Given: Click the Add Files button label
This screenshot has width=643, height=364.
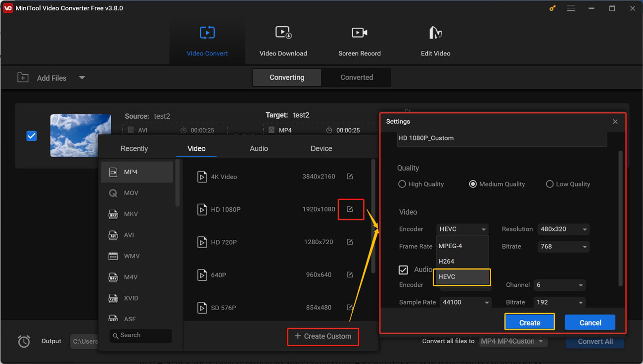Looking at the screenshot, I should [x=51, y=78].
